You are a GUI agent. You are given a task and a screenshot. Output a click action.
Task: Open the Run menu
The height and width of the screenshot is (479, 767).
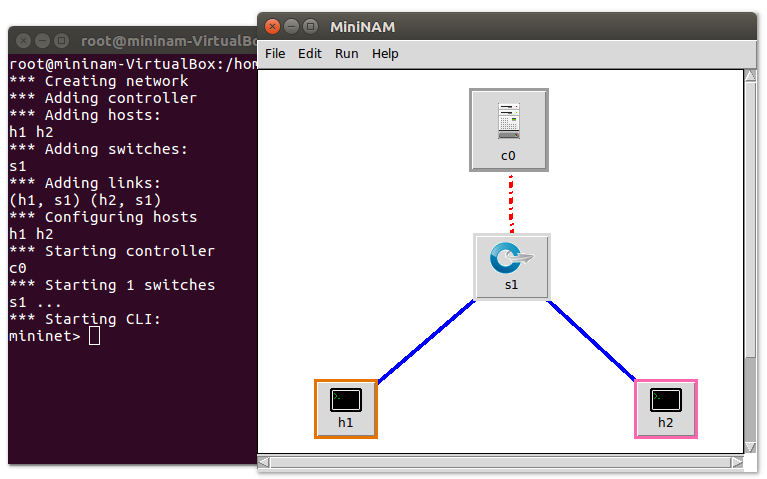(x=347, y=54)
